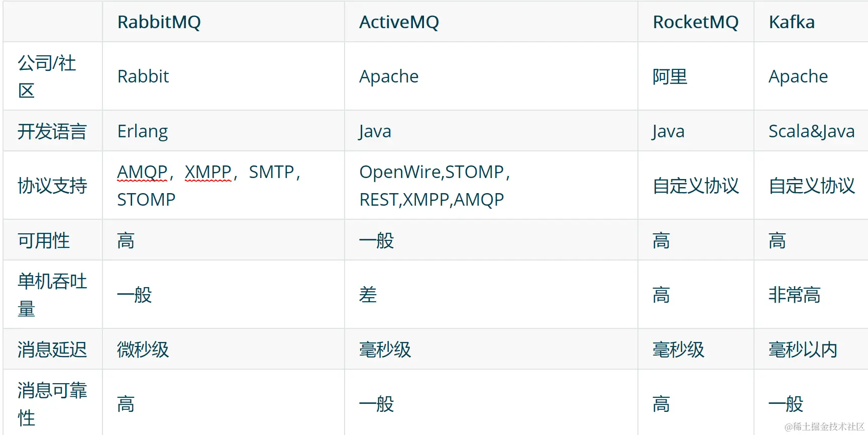
Task: Select the 单机吞吐量 row label
Action: [x=52, y=295]
